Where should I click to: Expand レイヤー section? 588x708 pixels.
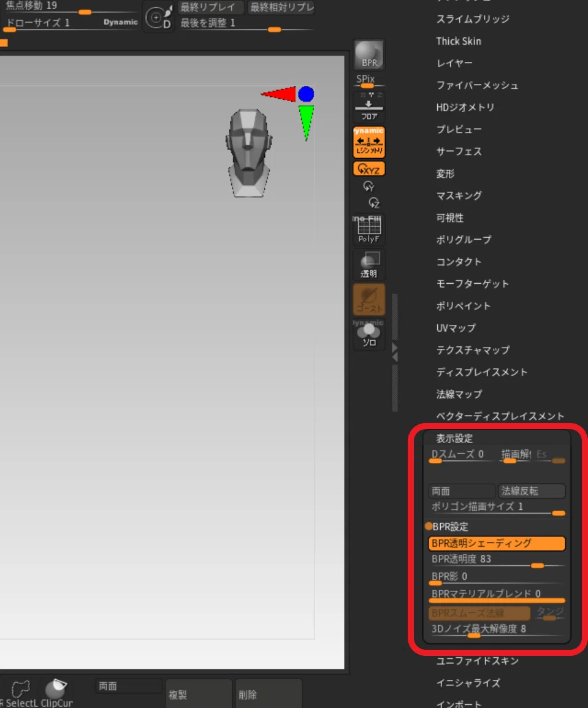click(454, 63)
